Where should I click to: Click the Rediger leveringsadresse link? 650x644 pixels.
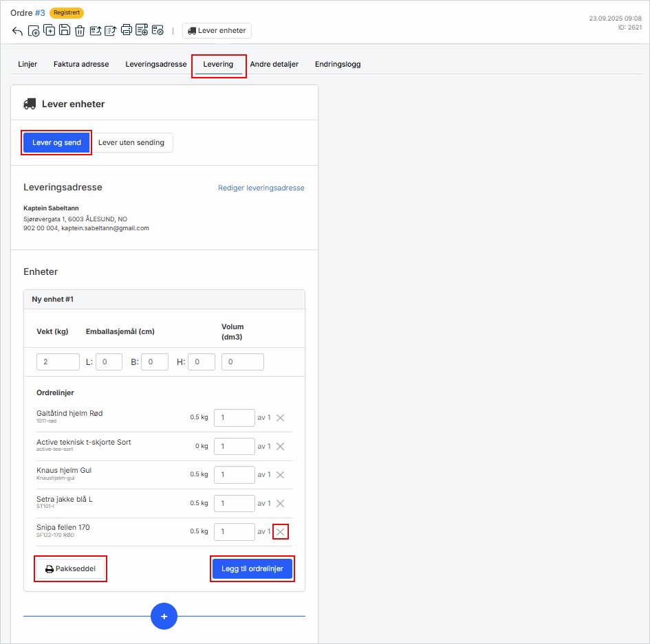[x=261, y=188]
